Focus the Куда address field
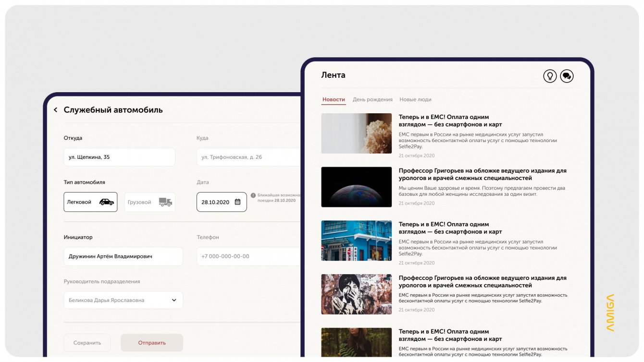644x362 pixels. click(x=249, y=157)
